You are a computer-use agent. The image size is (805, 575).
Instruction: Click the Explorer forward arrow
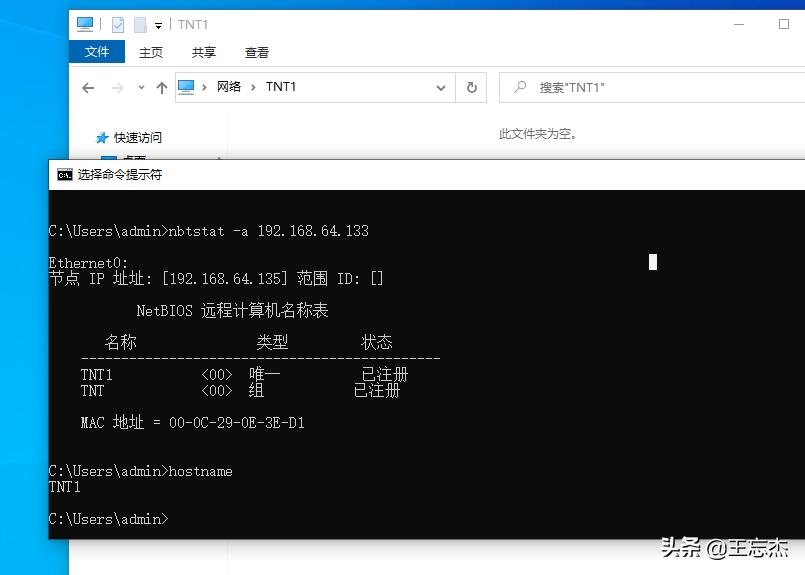click(x=118, y=88)
